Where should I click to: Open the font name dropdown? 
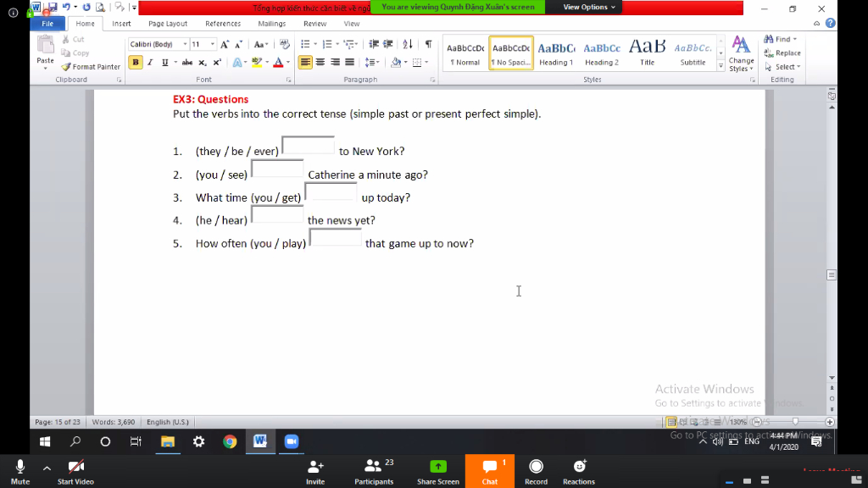[185, 44]
